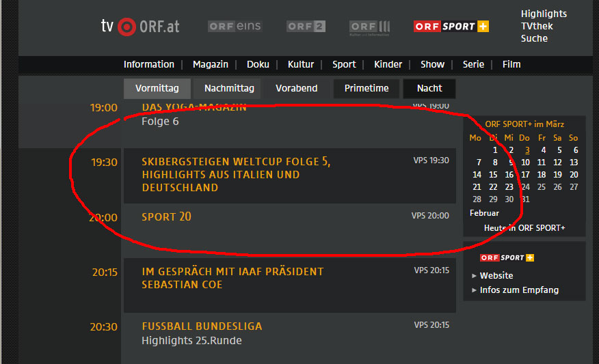Select calendar day 15 in März
Image resolution: width=599 pixels, height=364 pixels.
coord(493,174)
